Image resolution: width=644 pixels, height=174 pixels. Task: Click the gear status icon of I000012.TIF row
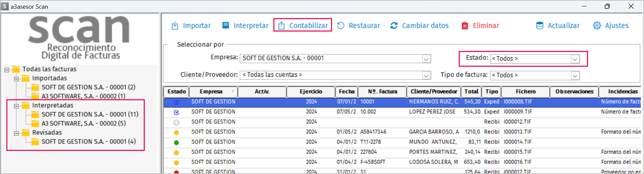[x=177, y=122]
